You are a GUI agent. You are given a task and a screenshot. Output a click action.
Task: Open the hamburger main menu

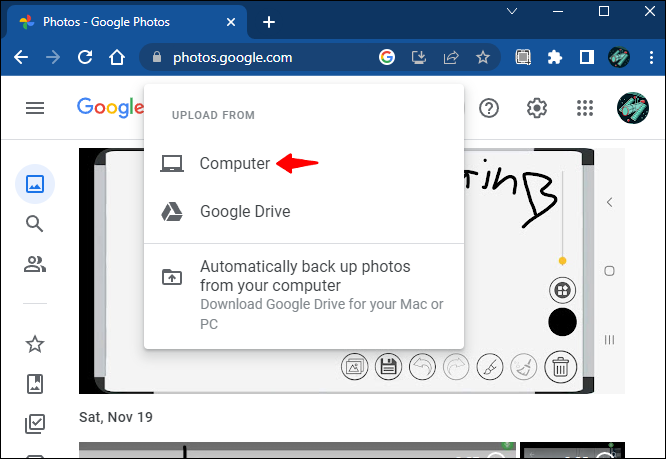point(35,108)
